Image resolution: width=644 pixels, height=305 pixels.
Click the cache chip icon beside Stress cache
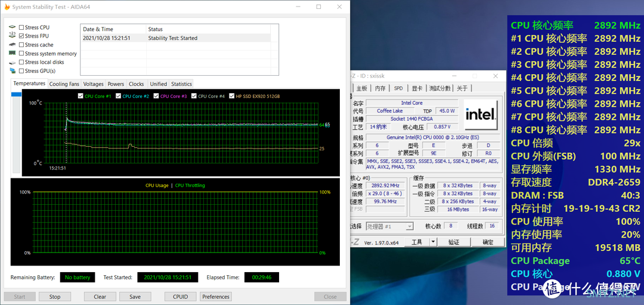(13, 44)
